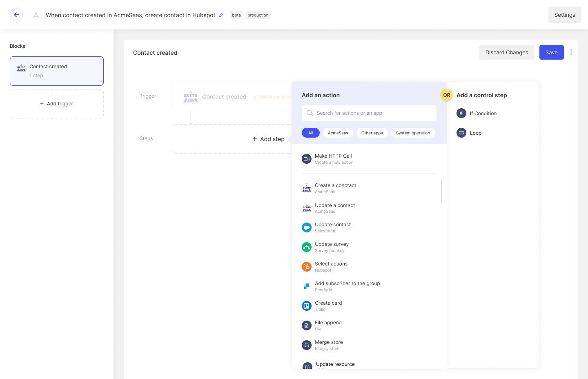Filter actions by Other apps
588x379 pixels.
click(x=372, y=133)
